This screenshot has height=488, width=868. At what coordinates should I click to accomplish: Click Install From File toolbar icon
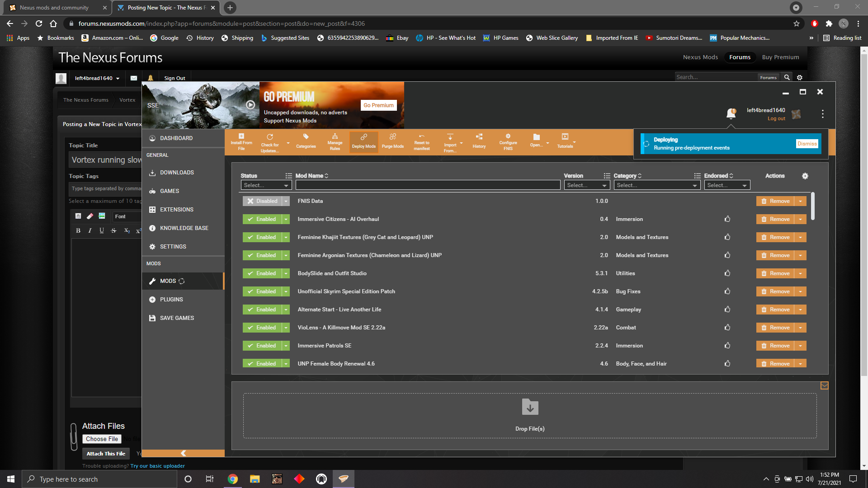pyautogui.click(x=241, y=142)
